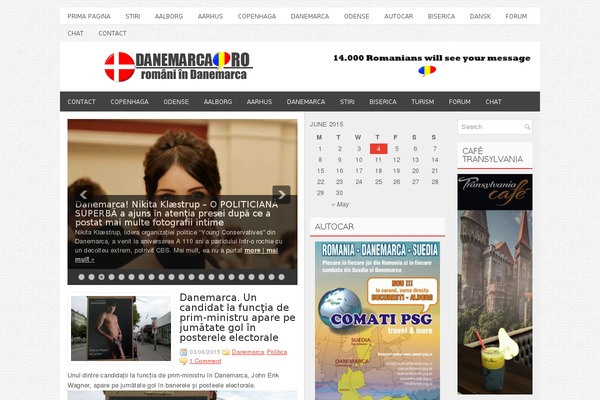The width and height of the screenshot is (600, 400).
Task: Click the Romanian flag speech bubble icon
Action: pyautogui.click(x=427, y=70)
